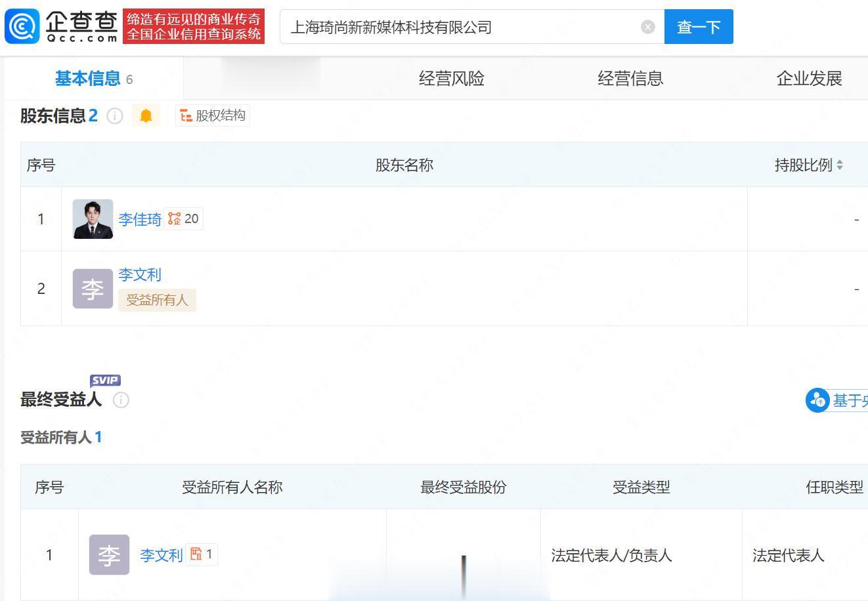Screen dimensions: 868x601
Task: Open the 股权结构 button
Action: 213,115
